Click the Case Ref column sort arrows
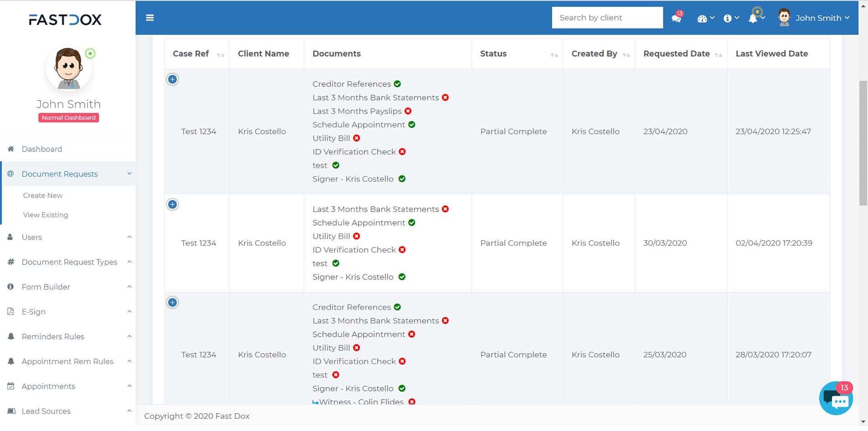868x431 pixels. click(221, 54)
